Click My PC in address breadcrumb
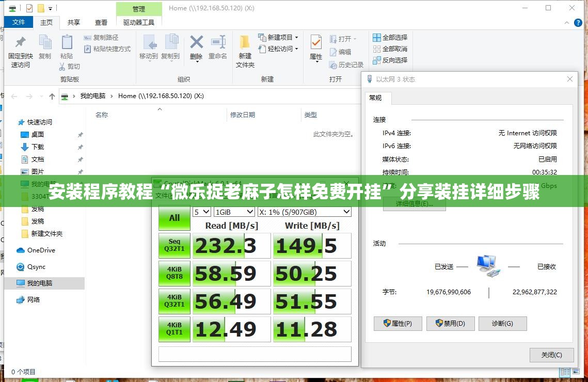 pyautogui.click(x=92, y=96)
